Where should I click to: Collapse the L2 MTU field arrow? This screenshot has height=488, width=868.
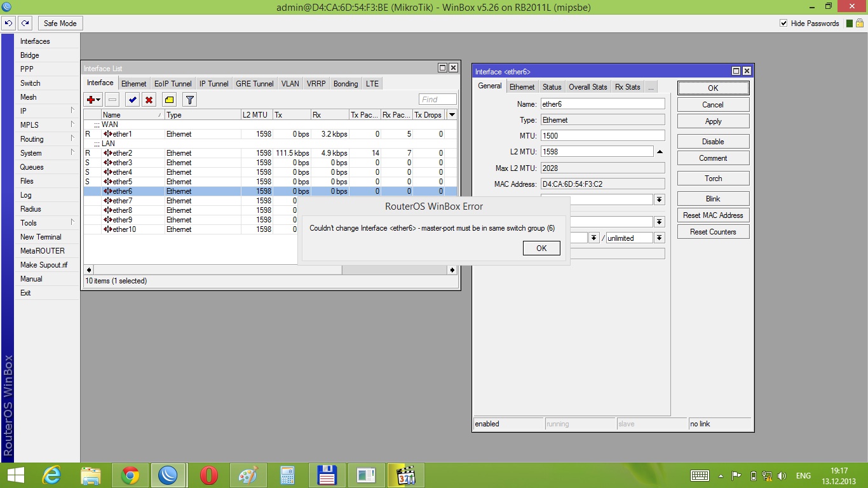coord(660,152)
